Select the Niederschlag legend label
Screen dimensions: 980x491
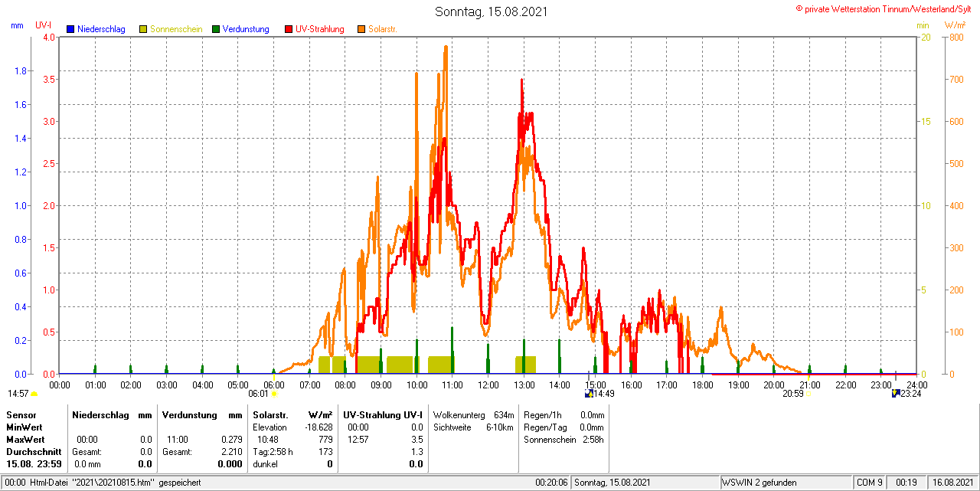(101, 29)
